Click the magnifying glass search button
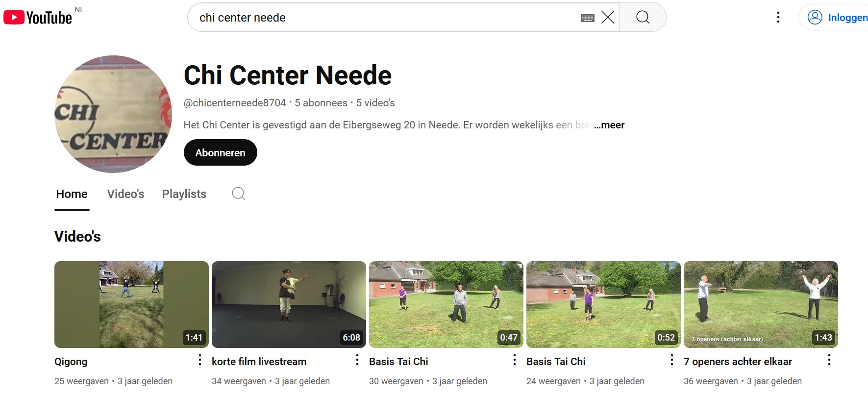 click(x=643, y=18)
